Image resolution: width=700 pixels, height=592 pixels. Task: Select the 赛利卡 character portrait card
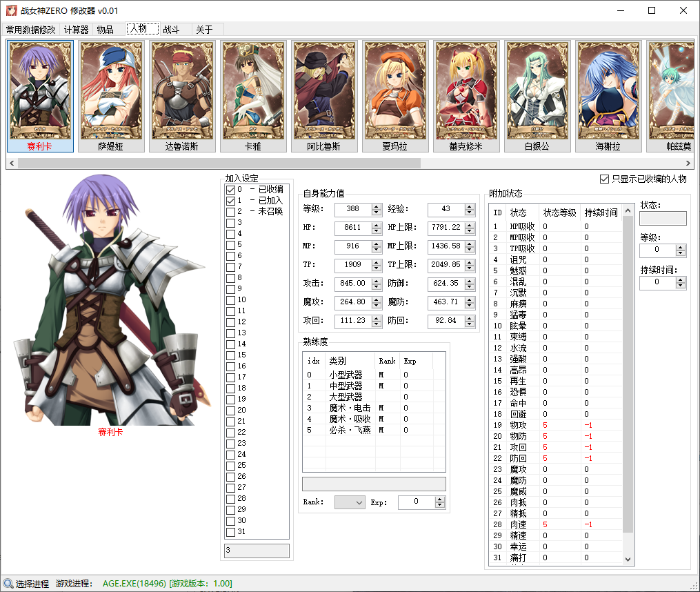click(x=40, y=97)
